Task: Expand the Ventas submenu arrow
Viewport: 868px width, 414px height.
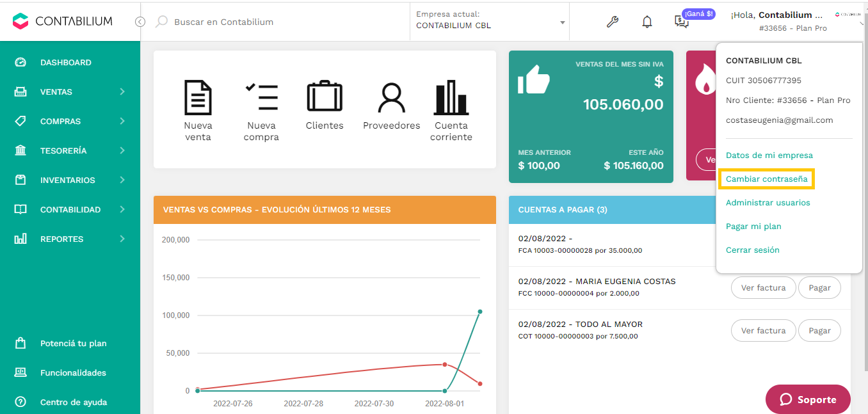Action: click(122, 92)
